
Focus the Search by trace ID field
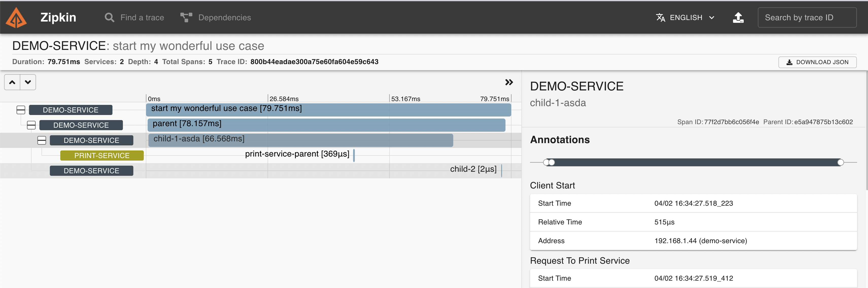(807, 17)
